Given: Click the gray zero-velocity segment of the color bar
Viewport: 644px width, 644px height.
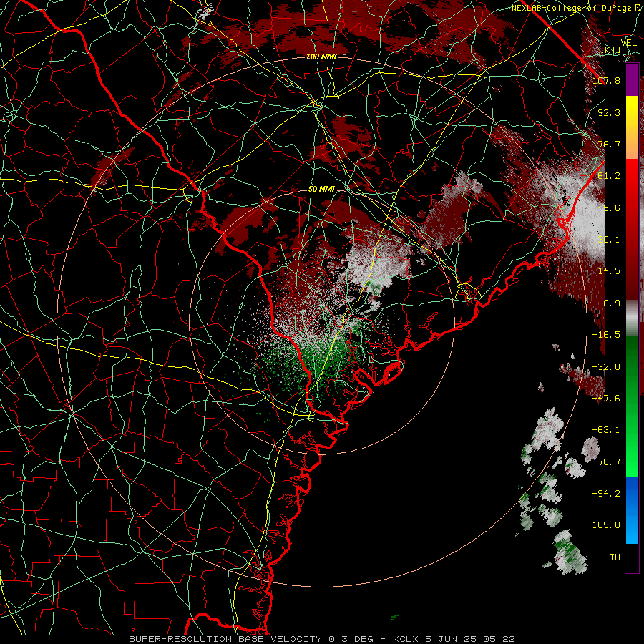Looking at the screenshot, I should [632, 318].
